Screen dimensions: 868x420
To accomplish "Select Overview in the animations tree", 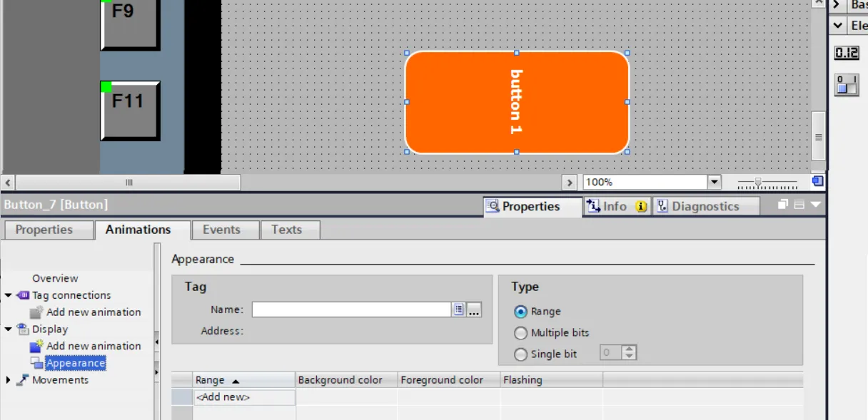I will (x=55, y=278).
